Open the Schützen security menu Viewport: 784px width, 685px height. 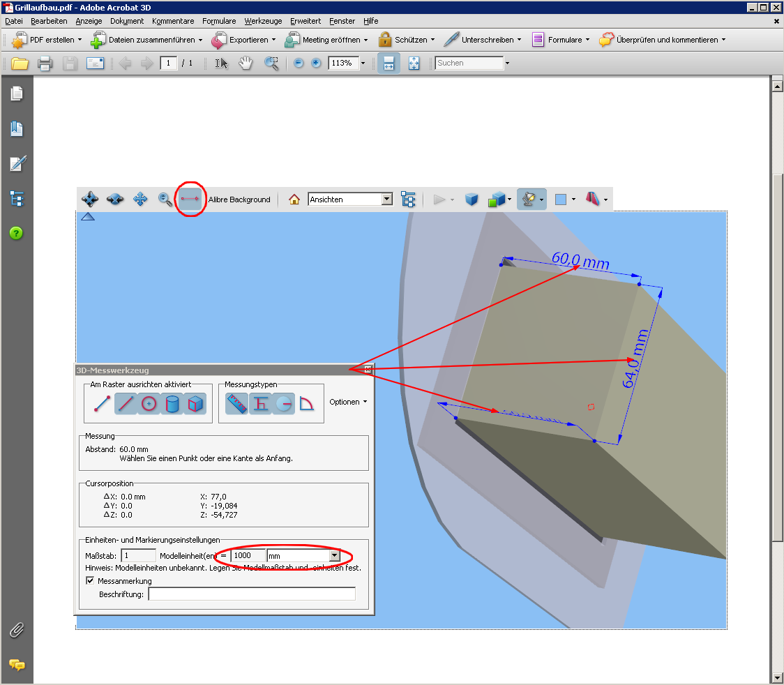407,40
